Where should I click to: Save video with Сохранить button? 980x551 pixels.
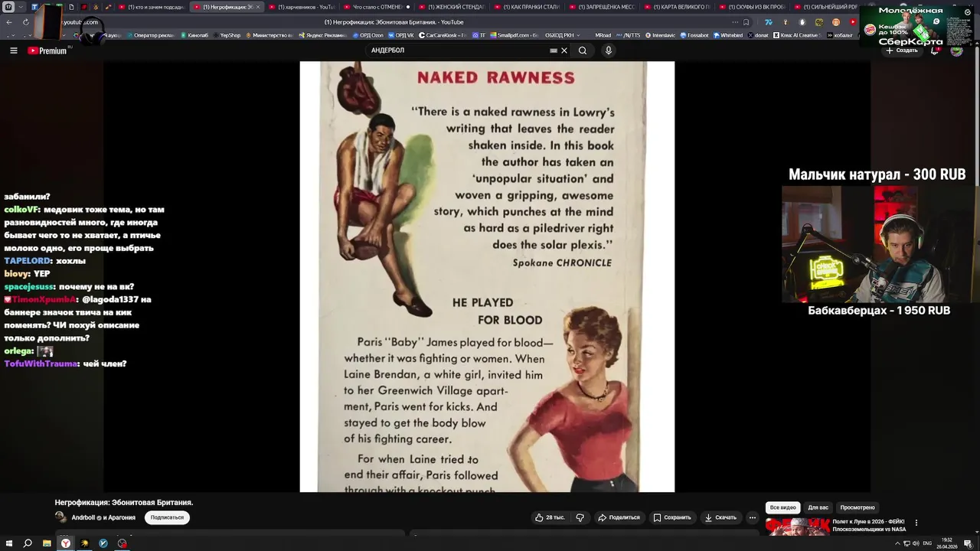tap(671, 517)
